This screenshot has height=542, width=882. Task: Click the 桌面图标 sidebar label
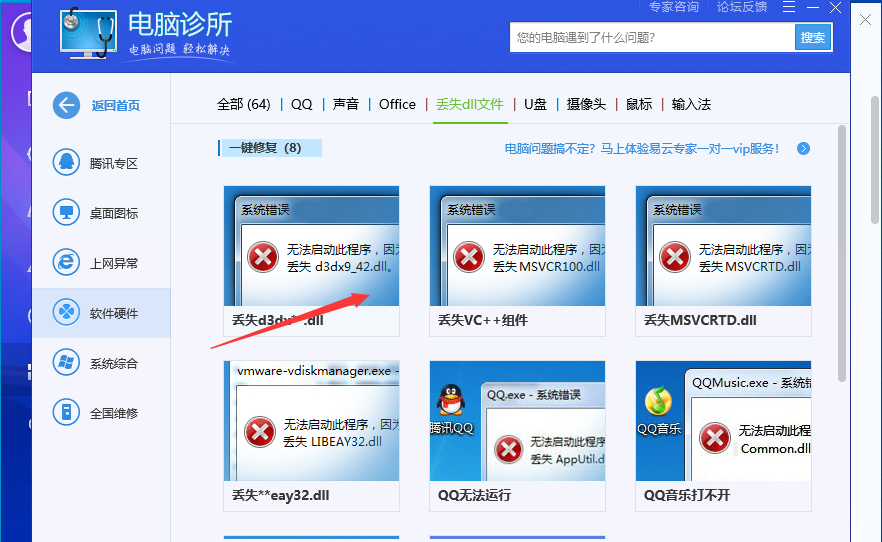click(x=114, y=214)
